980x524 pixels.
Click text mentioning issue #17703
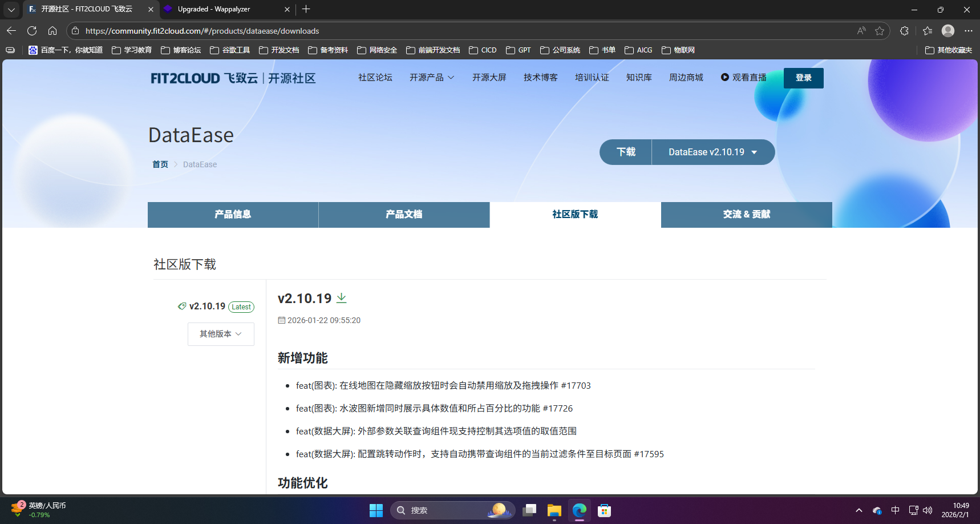pyautogui.click(x=443, y=386)
